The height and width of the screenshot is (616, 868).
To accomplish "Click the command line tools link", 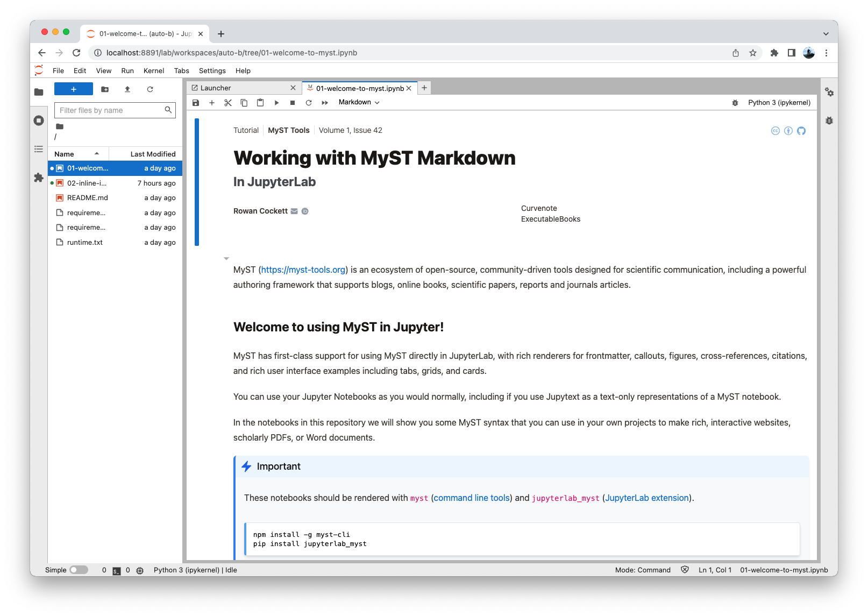I will (471, 498).
